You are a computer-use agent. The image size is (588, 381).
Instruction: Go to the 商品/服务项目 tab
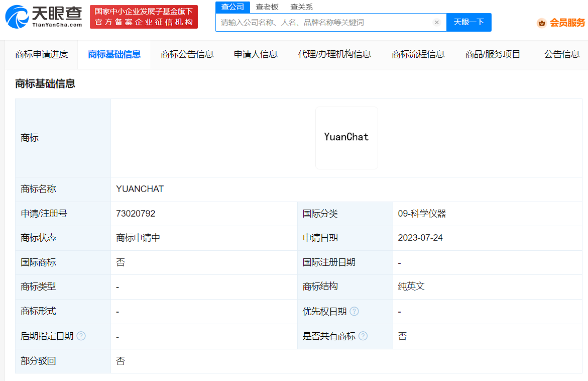coord(493,54)
